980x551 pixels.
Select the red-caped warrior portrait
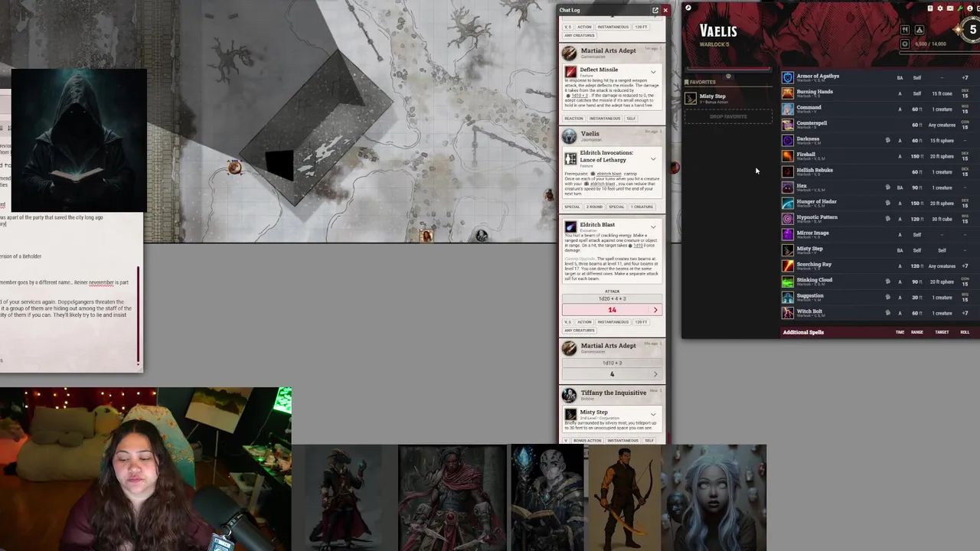tap(452, 498)
